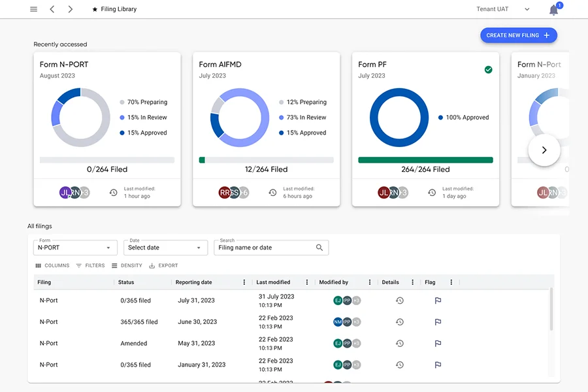The image size is (588, 392).
Task: Flag the July 31, 2023 N-Port filing
Action: 438,301
